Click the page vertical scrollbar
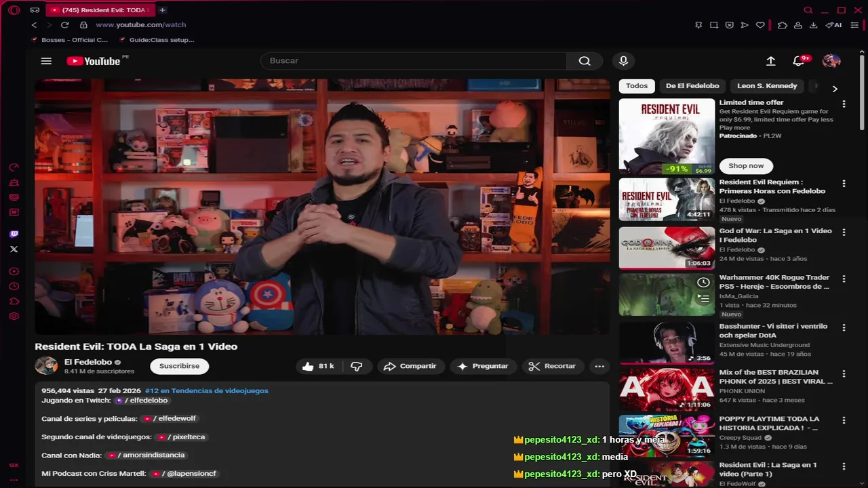Viewport: 868px width, 488px height. tap(863, 91)
